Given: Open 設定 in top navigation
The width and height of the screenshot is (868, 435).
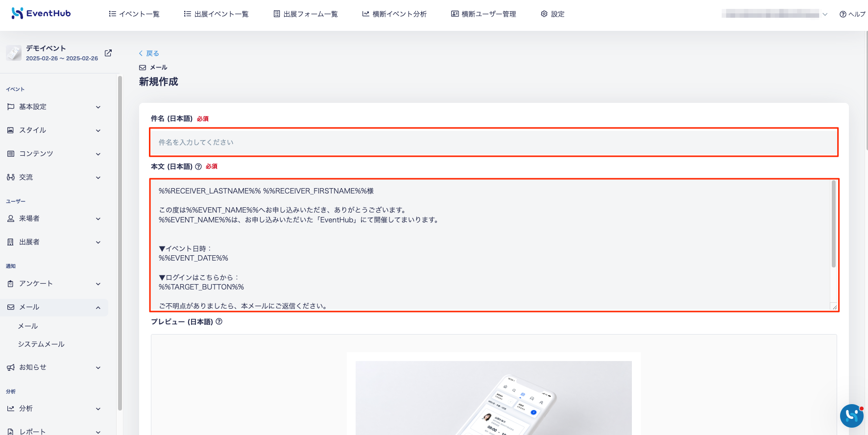Looking at the screenshot, I should (x=553, y=14).
